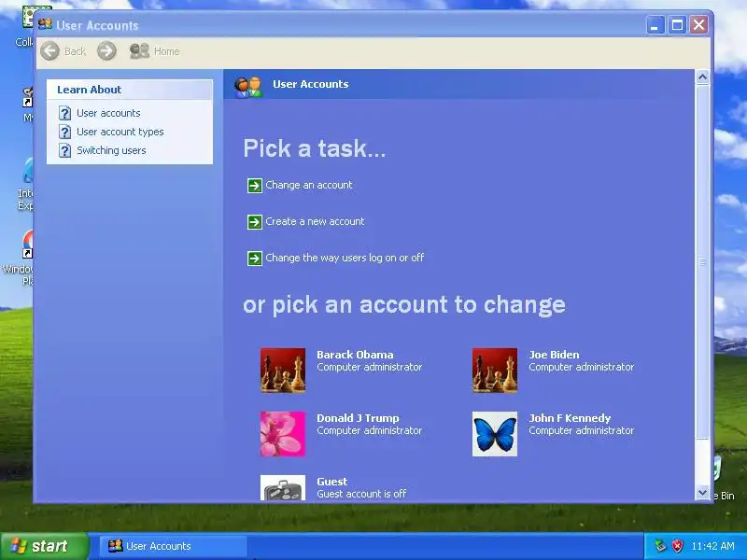Choose Change an account task

coord(309,185)
